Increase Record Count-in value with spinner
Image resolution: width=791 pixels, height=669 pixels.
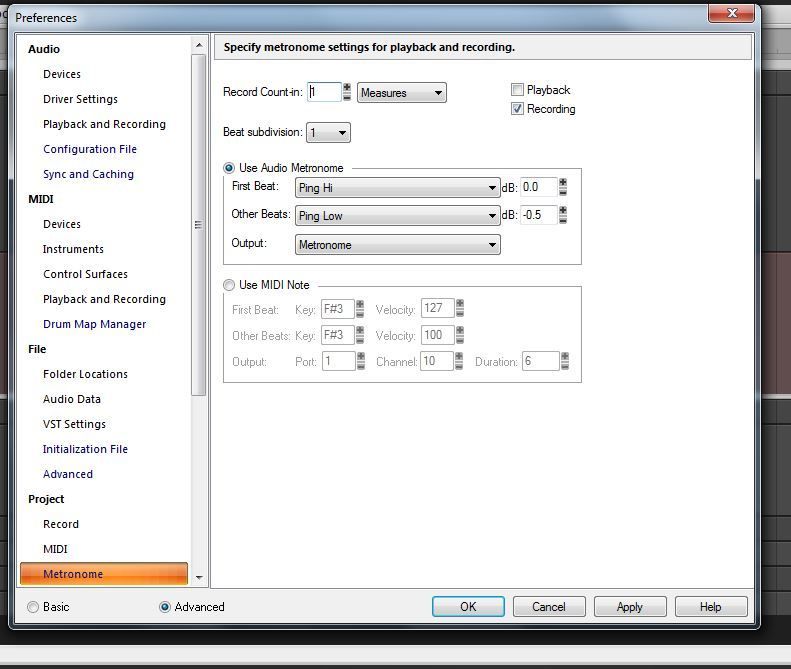coord(347,88)
